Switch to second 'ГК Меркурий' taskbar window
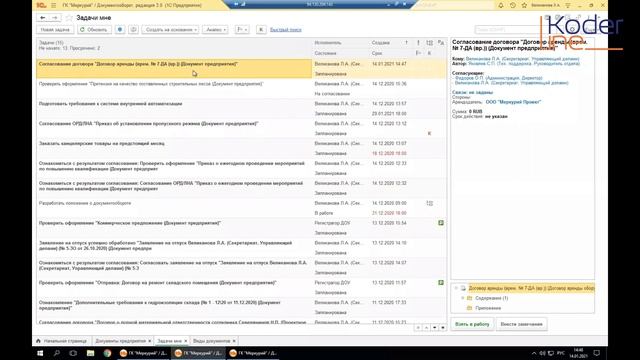This screenshot has width=640, height=360. pos(198,353)
